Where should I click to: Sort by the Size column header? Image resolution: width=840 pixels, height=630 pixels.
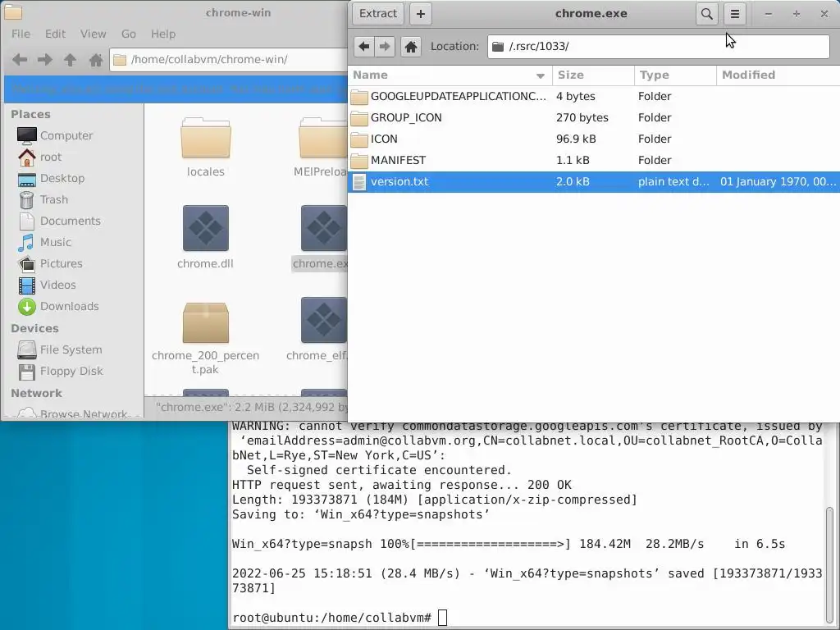[x=593, y=75]
